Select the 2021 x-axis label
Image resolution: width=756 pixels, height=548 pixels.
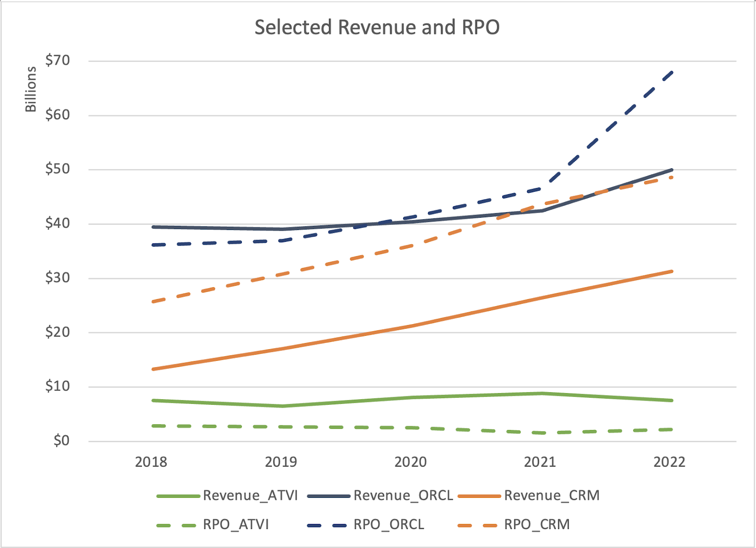(540, 462)
